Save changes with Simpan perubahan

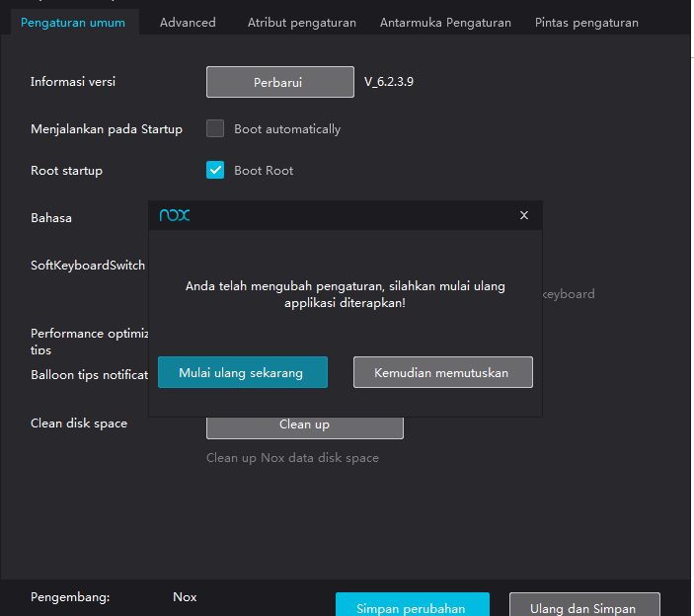click(412, 607)
